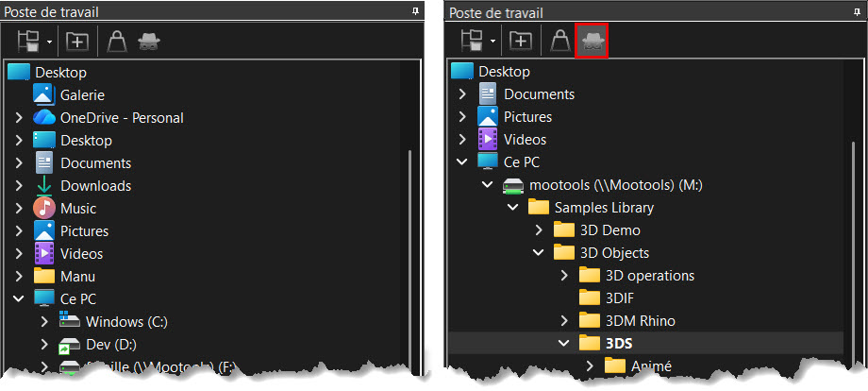Expand the Windows (C:) drive
868x391 pixels.
point(44,322)
